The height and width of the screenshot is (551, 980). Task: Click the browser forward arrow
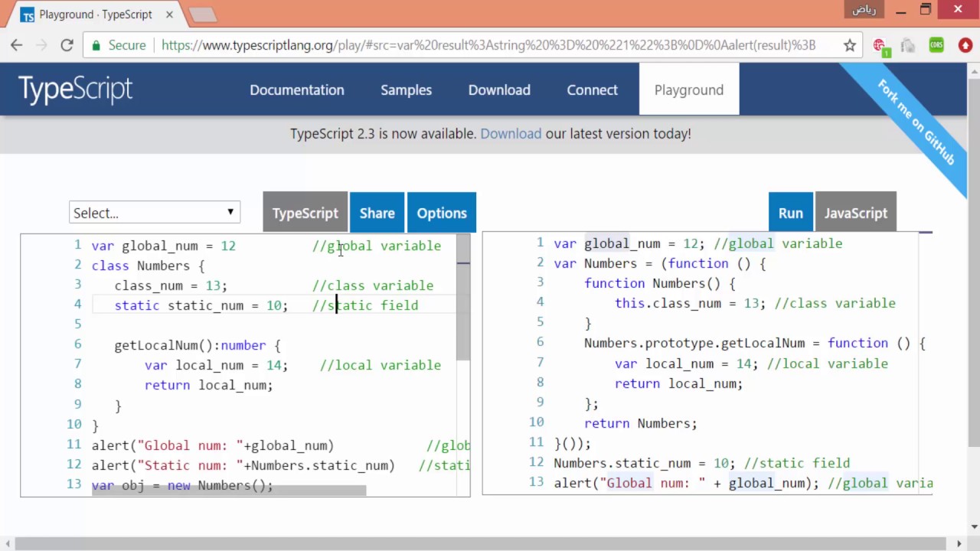tap(41, 45)
